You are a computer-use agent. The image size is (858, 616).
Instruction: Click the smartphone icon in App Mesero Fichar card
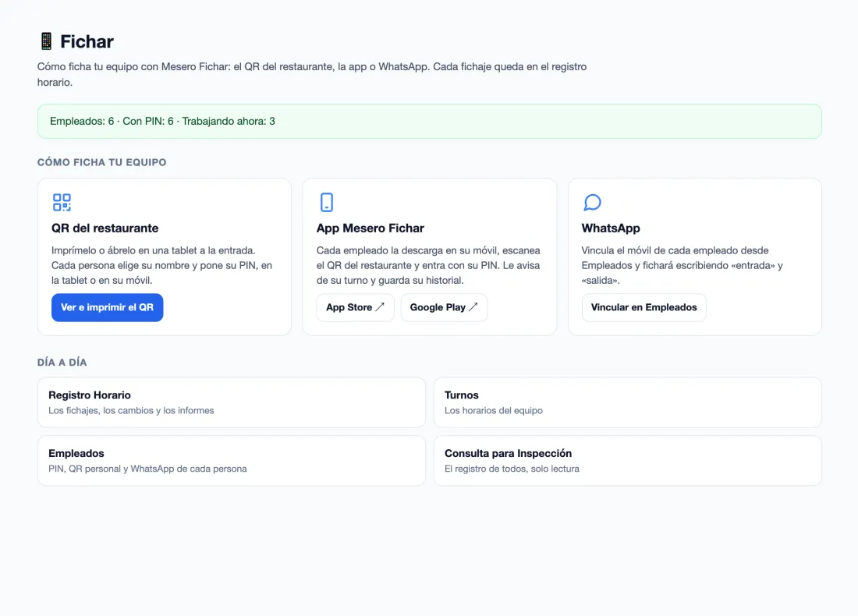(327, 202)
